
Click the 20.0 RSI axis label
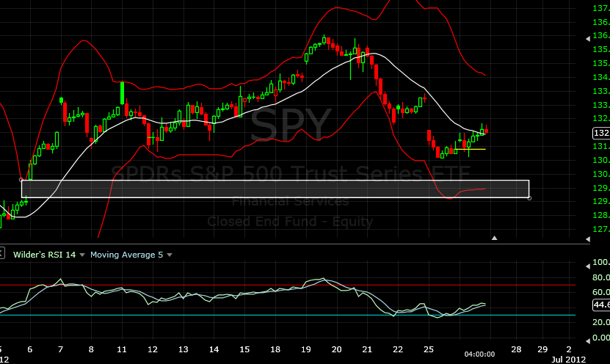click(601, 322)
